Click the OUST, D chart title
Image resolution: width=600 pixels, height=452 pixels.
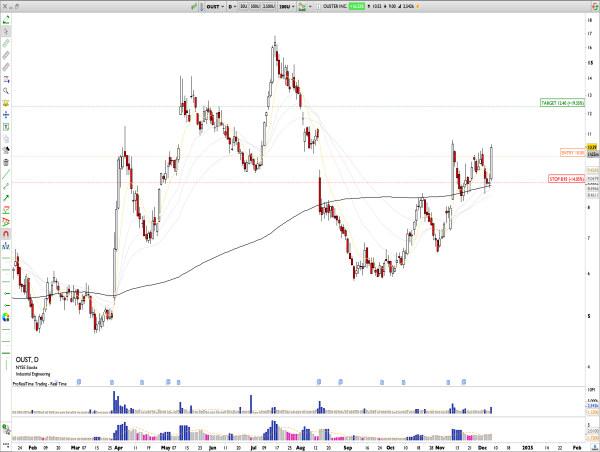pos(27,360)
